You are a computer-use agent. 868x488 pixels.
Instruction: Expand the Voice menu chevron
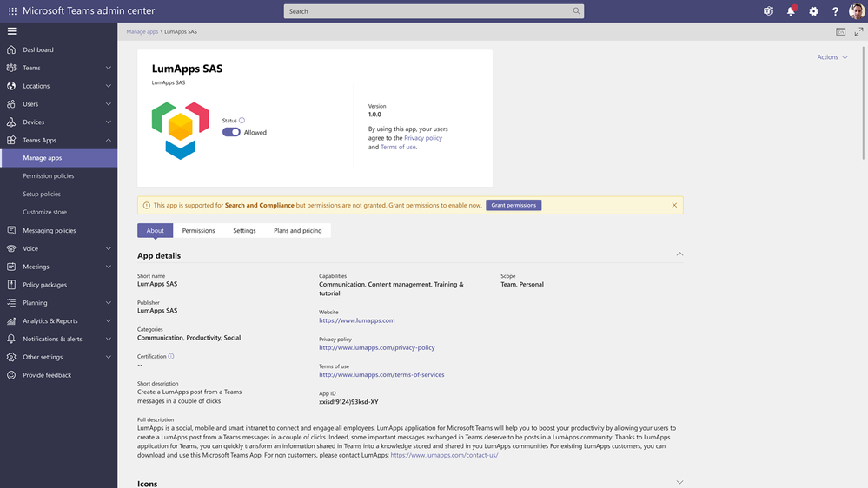(x=109, y=248)
